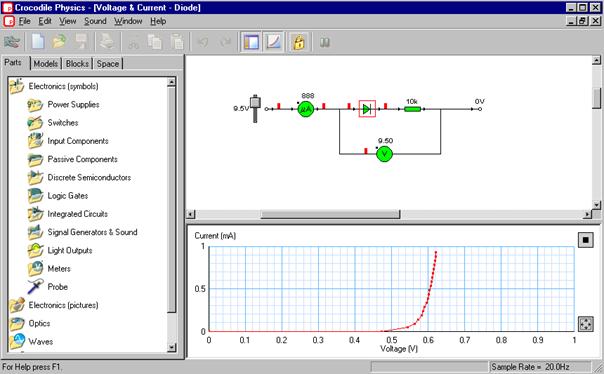Click the graph auto-scale arrows icon
Viewport: 604px width, 374px height.
(586, 324)
